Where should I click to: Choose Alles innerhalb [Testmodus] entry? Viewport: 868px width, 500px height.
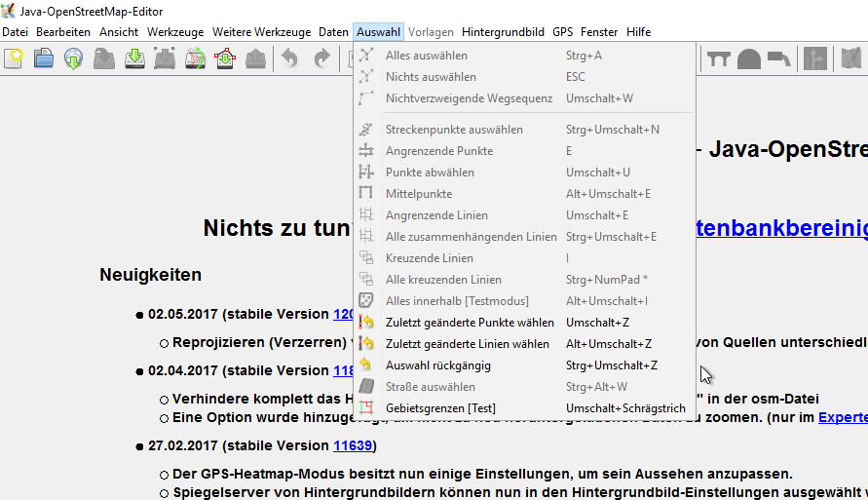pos(524,300)
